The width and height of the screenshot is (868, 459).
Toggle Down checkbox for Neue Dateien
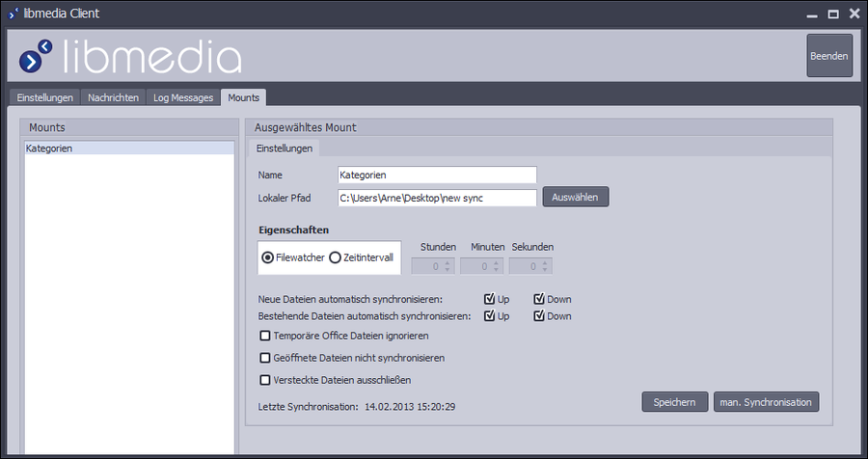[539, 299]
